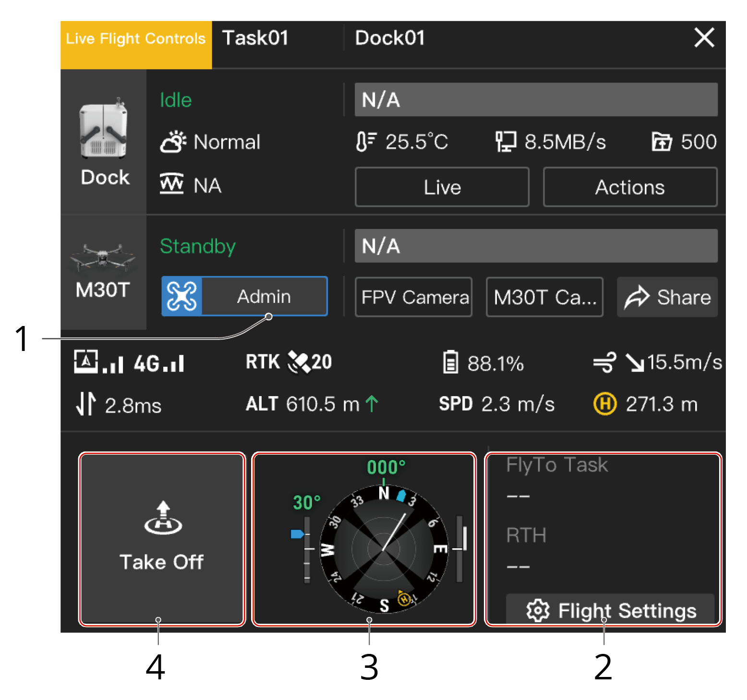Click the RTK satellite count icon
The width and height of the screenshot is (747, 700).
coord(300,362)
